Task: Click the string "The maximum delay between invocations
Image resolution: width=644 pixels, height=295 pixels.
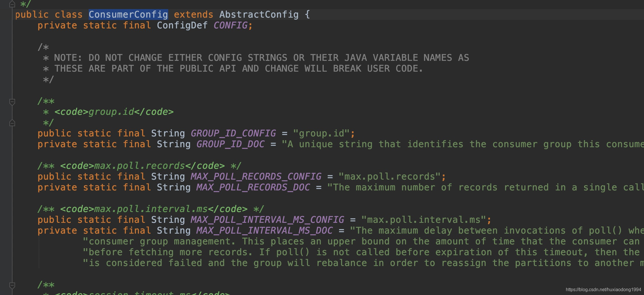Action: 497,230
